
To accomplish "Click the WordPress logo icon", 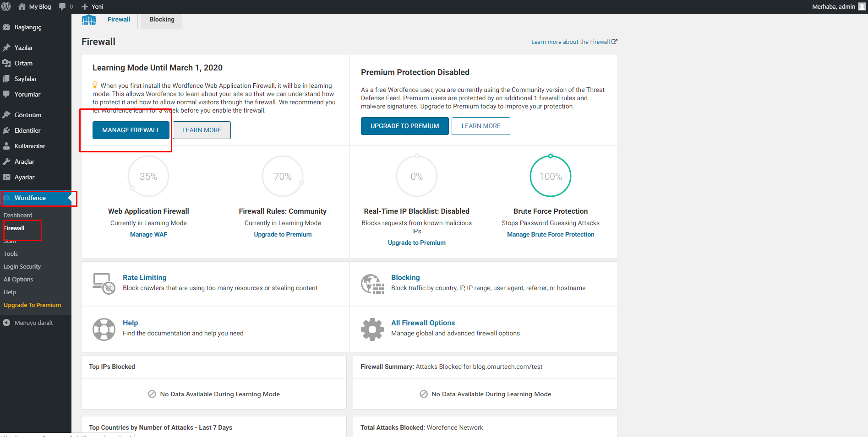I will pos(6,6).
